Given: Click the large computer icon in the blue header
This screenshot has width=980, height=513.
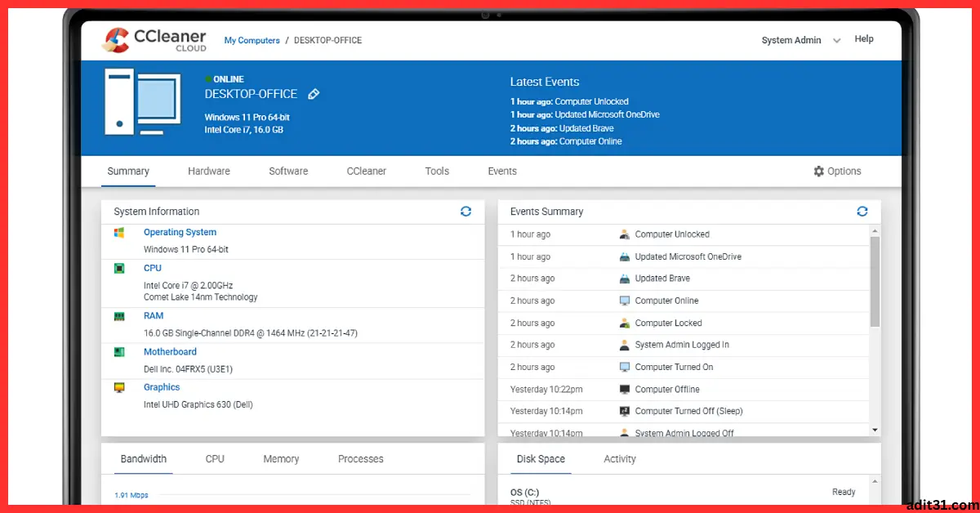Looking at the screenshot, I should (141, 102).
